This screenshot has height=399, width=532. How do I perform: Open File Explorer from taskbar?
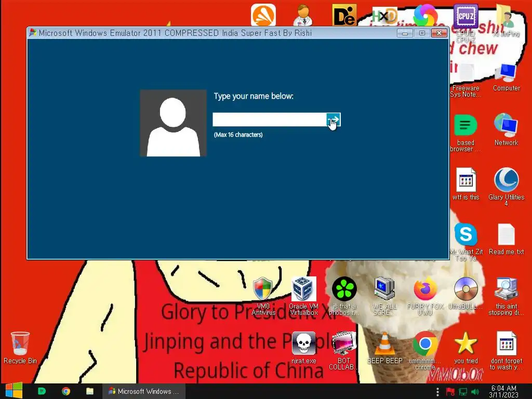89,391
